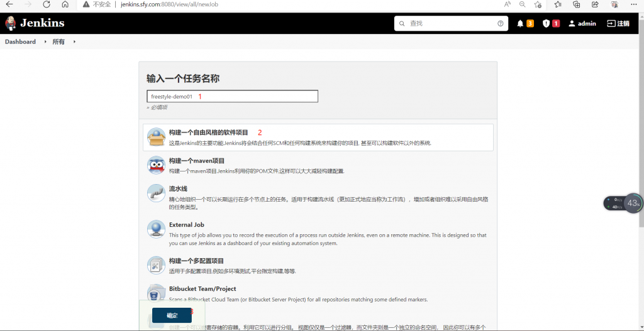644x331 pixels.
Task: Select 构建一个自由风格的软件项目
Action: tap(318, 138)
